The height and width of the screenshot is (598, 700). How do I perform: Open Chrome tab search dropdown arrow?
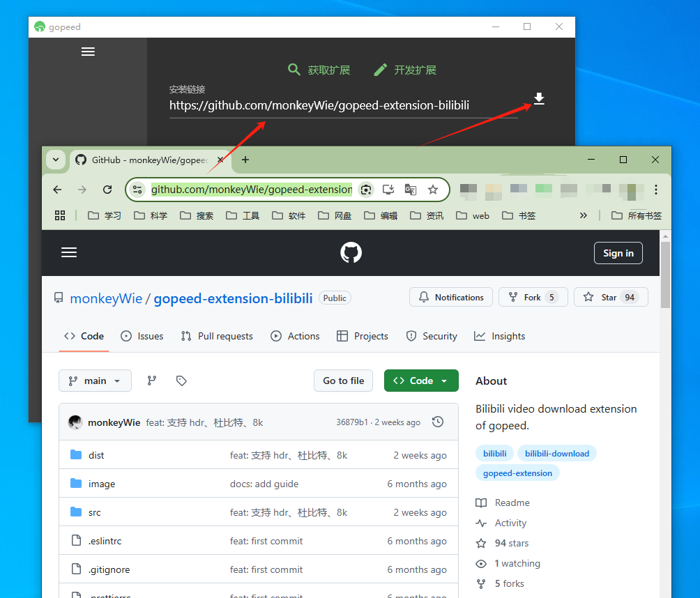[x=56, y=160]
